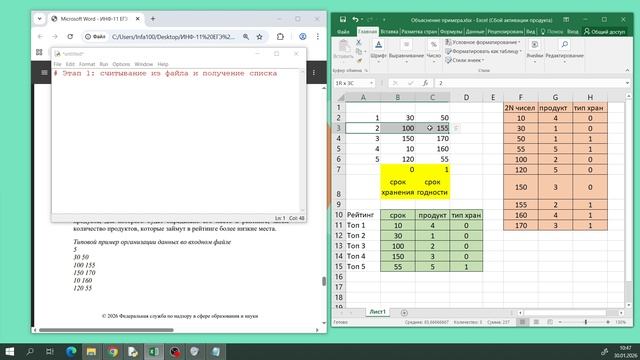Open Chrome three-dot menu

318,36
